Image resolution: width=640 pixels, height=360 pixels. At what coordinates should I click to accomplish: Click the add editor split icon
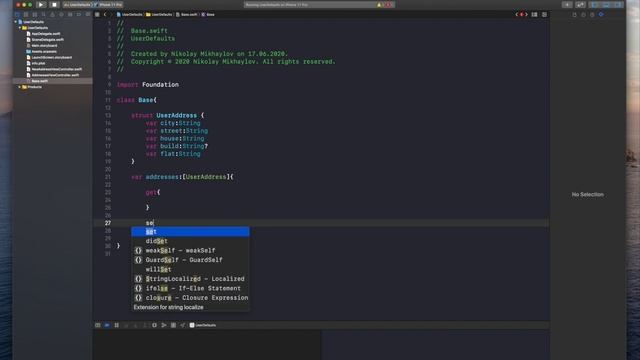click(544, 14)
